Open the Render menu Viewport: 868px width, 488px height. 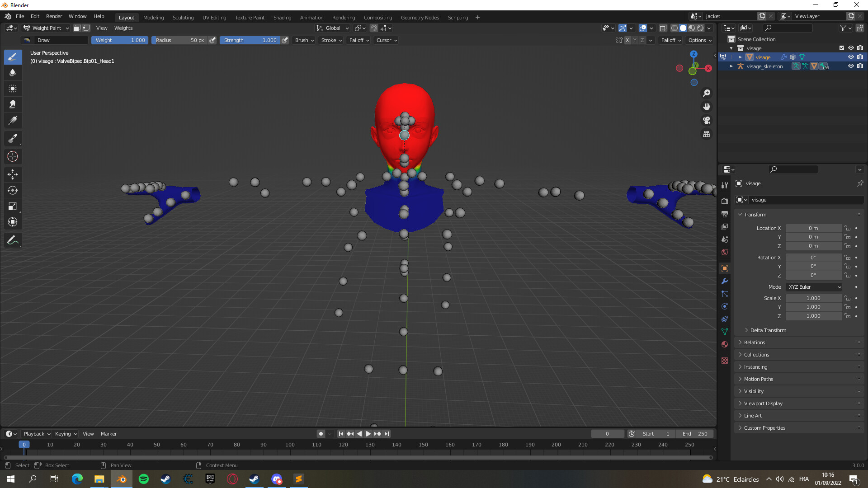54,16
